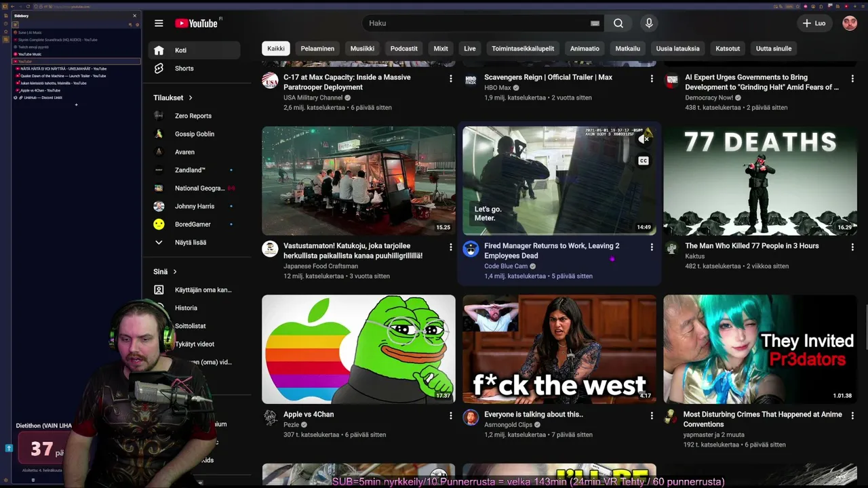Open options menu for Most Disturbing Crimes video
868x488 pixels.
[852, 415]
